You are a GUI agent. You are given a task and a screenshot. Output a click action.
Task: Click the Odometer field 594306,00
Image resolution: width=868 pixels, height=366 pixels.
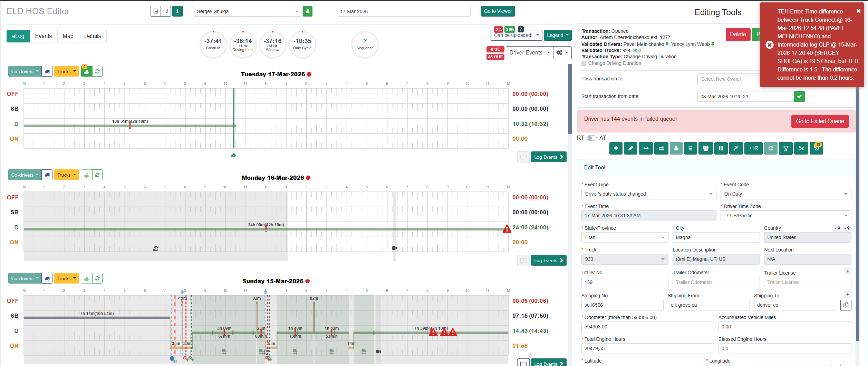(647, 327)
